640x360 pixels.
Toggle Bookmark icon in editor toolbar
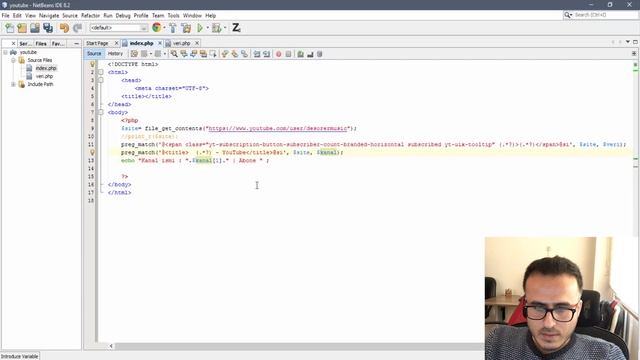pos(244,54)
